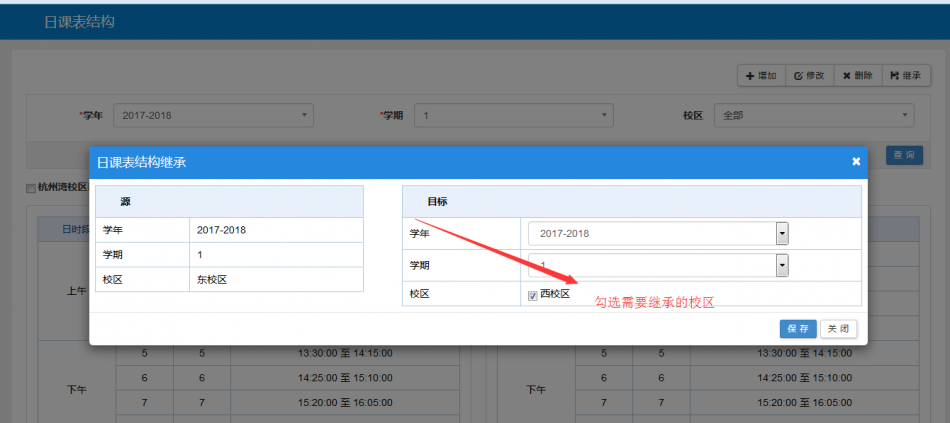Open target 学年 dropdown in dialog
Image resolution: width=950 pixels, height=423 pixels.
[658, 233]
